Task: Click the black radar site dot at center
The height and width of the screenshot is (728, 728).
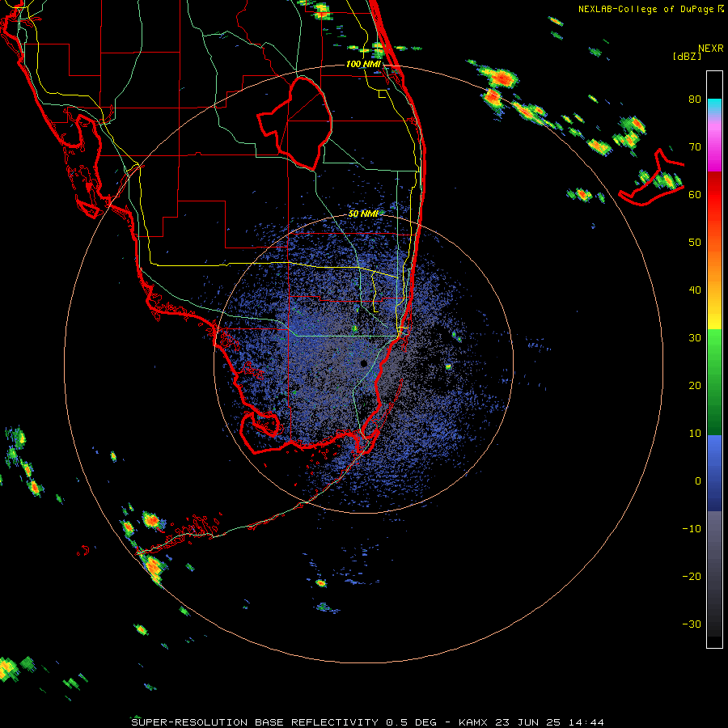Action: tap(364, 363)
